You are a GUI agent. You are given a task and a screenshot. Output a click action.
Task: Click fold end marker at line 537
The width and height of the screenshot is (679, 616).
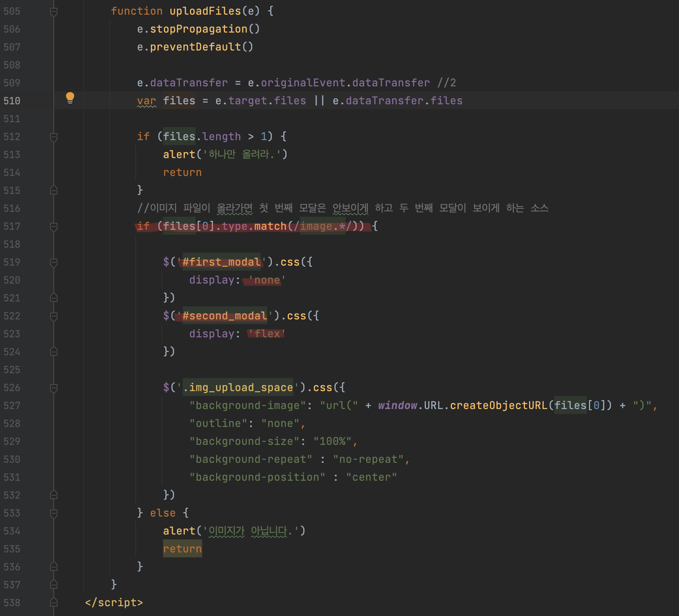54,585
